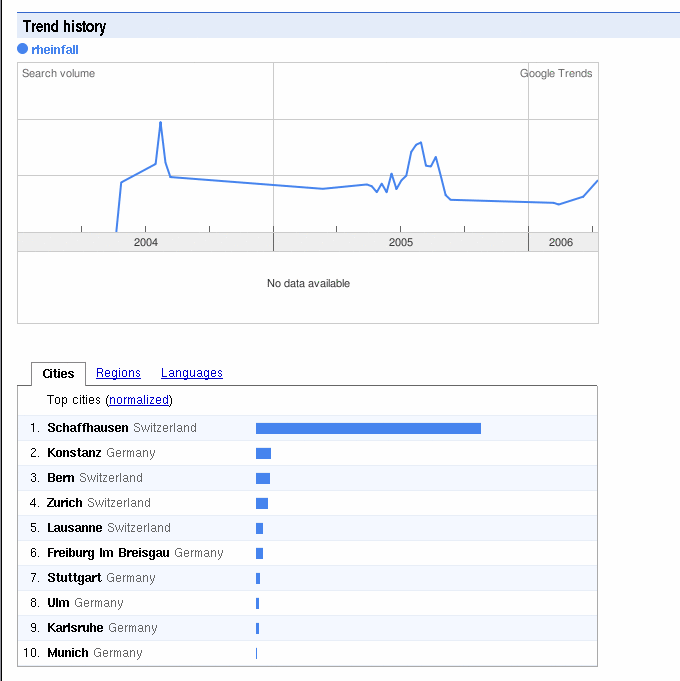This screenshot has height=681, width=680.
Task: Open the Regions tab
Action: pos(118,373)
